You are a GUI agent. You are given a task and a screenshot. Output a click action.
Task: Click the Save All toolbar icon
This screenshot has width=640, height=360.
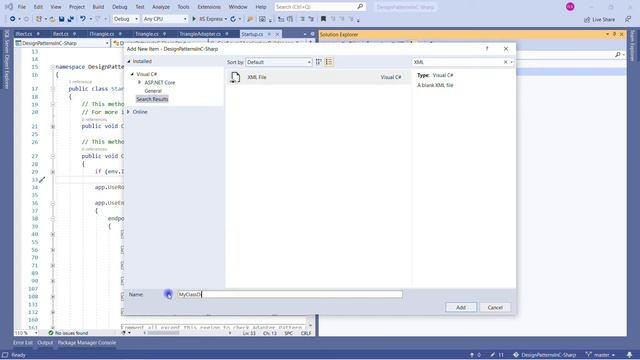point(71,19)
